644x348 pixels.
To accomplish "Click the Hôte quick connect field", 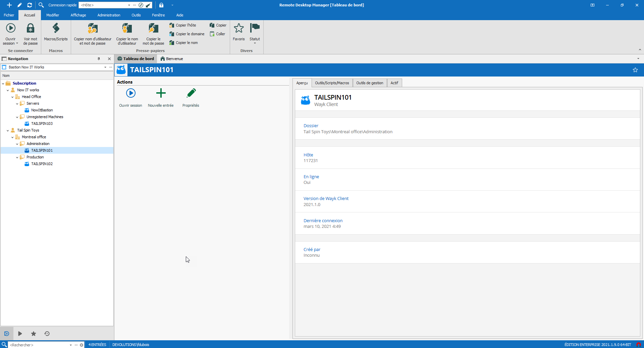I will 103,5.
